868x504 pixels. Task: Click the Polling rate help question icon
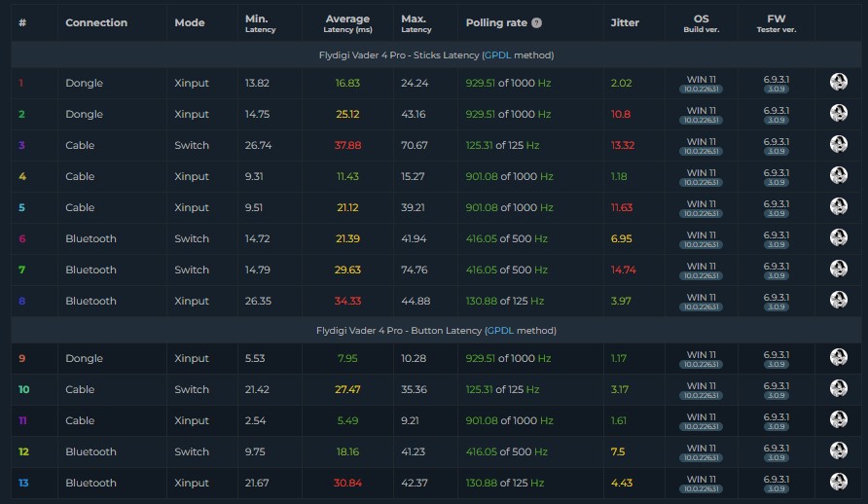536,22
